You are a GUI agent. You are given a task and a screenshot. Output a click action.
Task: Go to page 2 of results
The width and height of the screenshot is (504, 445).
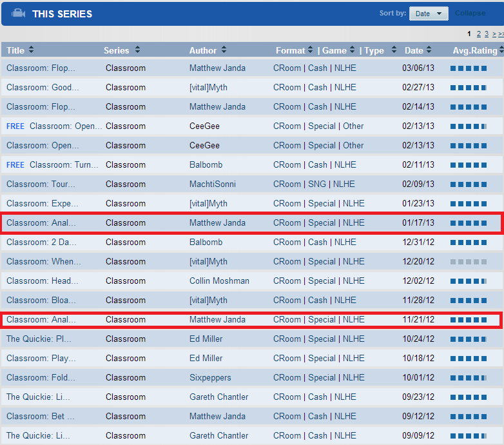479,34
